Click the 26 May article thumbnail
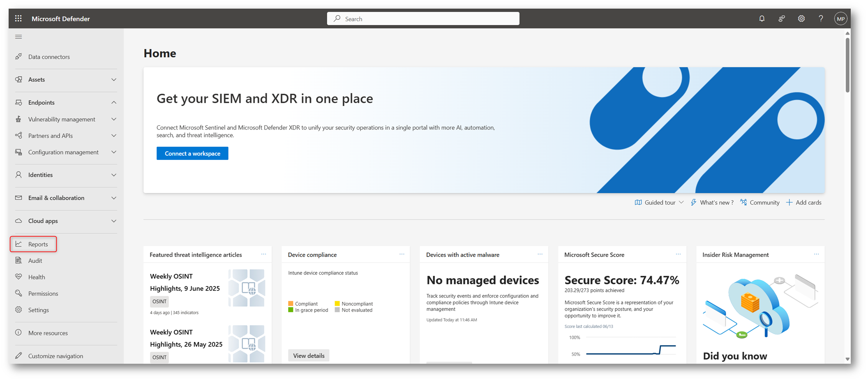 247,344
